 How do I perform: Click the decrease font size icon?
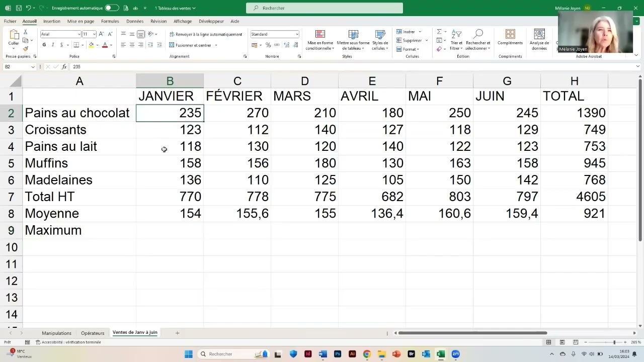(x=110, y=34)
